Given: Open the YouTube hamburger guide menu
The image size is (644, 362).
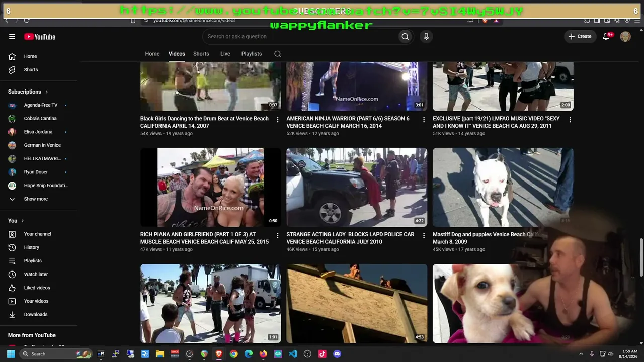Looking at the screenshot, I should coord(12,37).
